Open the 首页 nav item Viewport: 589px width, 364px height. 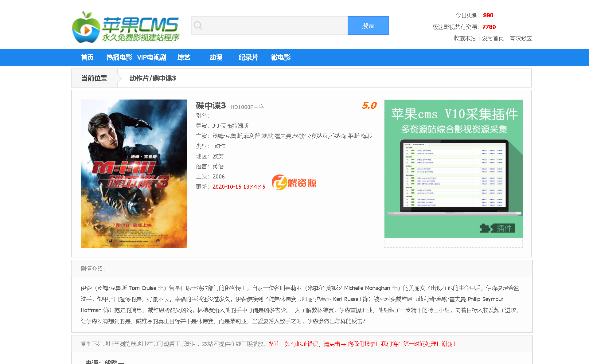point(87,57)
